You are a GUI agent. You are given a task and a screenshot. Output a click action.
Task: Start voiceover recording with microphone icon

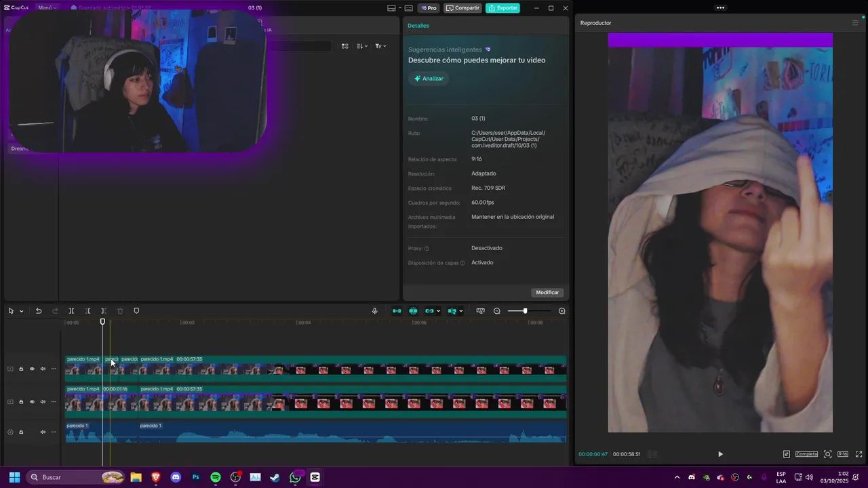(374, 311)
